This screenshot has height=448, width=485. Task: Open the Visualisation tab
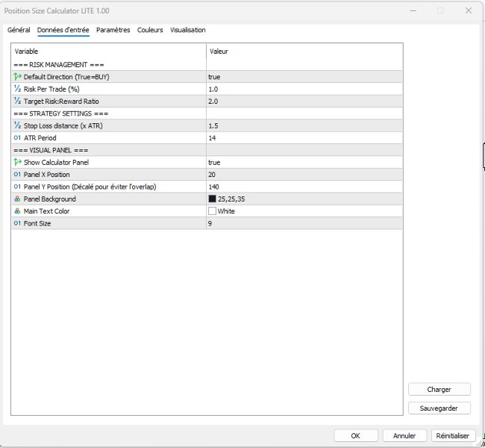pos(188,30)
